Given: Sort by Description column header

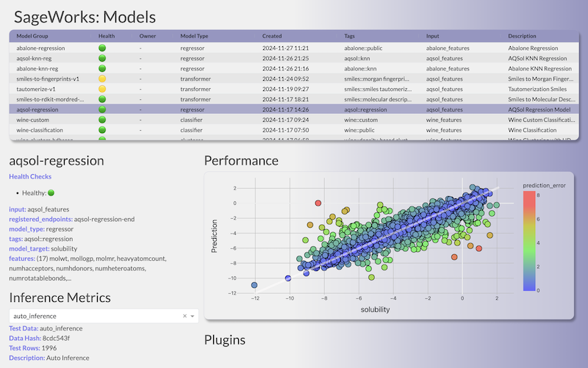Looking at the screenshot, I should pos(522,36).
